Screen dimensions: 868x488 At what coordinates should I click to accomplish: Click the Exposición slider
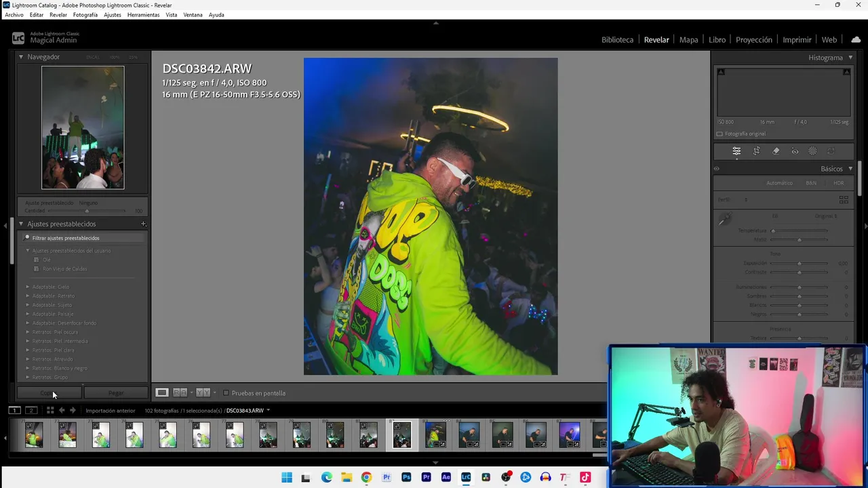click(800, 263)
